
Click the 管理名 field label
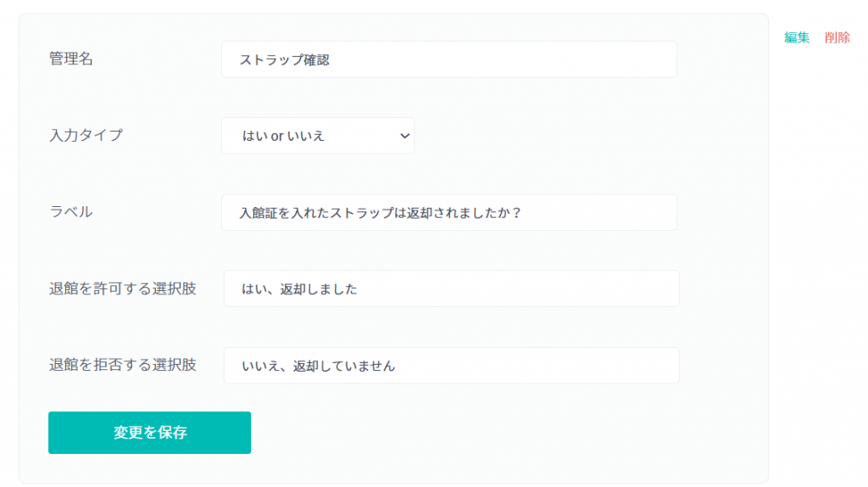click(x=71, y=59)
